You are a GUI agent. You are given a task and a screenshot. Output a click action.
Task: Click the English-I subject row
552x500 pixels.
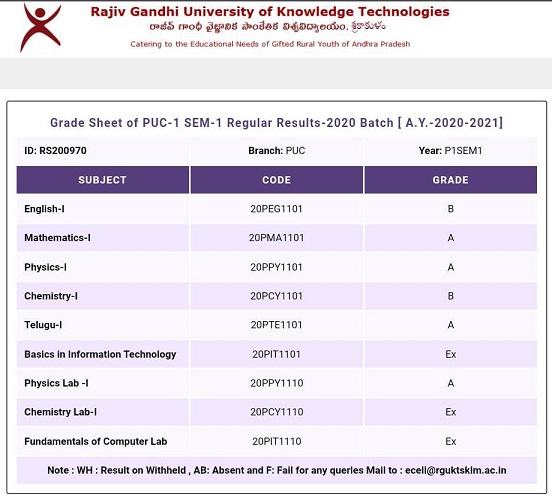[277, 209]
